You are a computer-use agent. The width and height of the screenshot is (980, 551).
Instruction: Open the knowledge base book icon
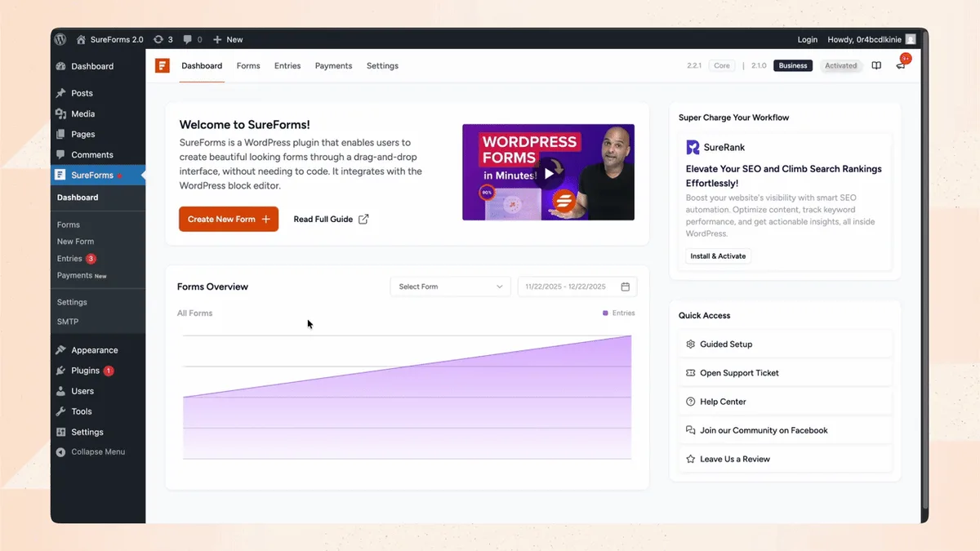click(876, 65)
